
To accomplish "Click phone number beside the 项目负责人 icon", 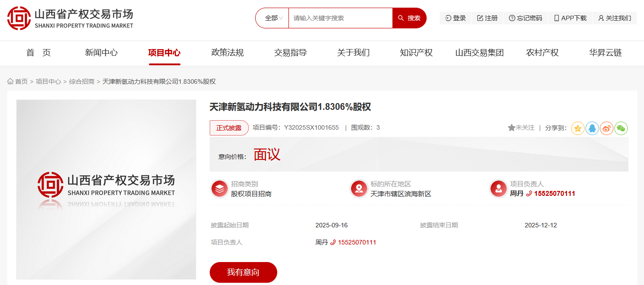I will [x=554, y=194].
